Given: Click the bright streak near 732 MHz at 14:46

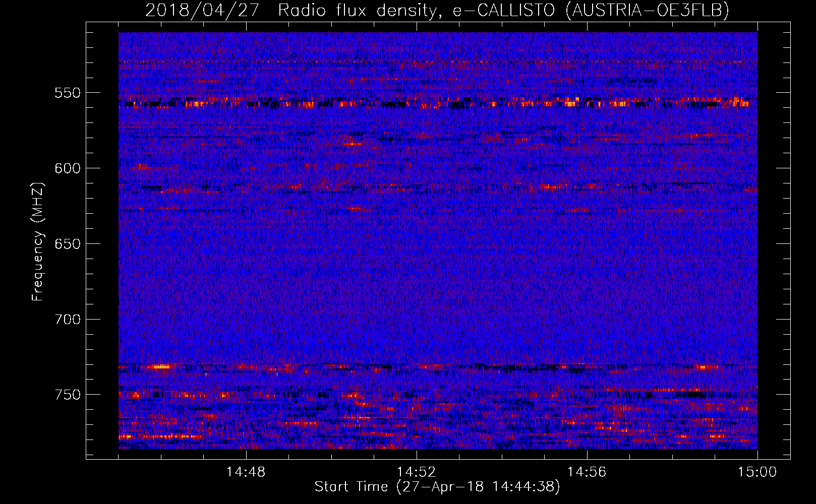Looking at the screenshot, I should tap(160, 366).
